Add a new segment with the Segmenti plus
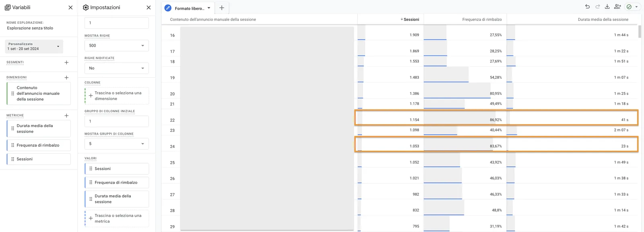 pyautogui.click(x=66, y=62)
